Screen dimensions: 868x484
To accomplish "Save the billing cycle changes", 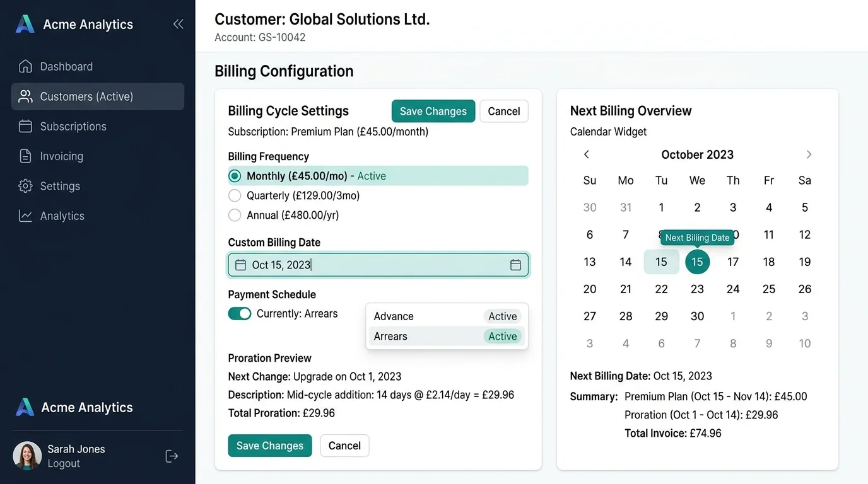I will (433, 111).
